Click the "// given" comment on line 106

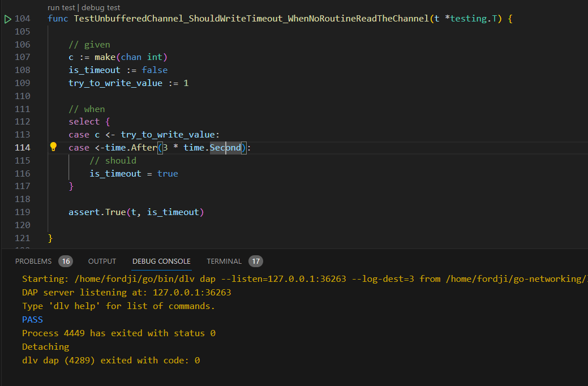coord(89,45)
